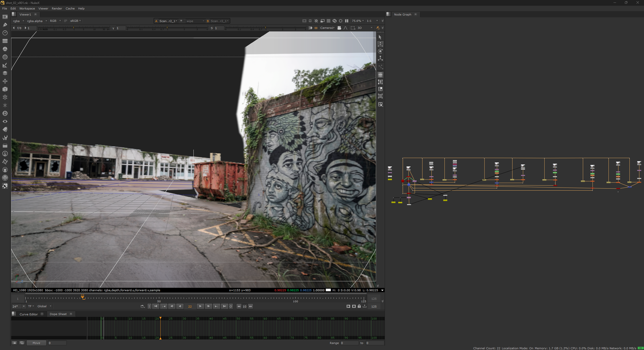Click the clipping warning stripes icon
This screenshot has height=350, width=644.
[x=316, y=21]
